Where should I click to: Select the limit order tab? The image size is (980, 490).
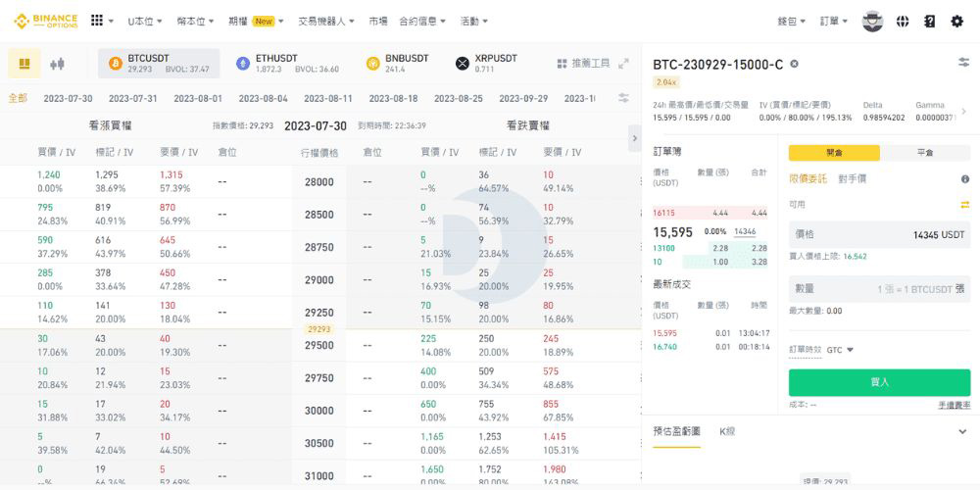(x=808, y=178)
